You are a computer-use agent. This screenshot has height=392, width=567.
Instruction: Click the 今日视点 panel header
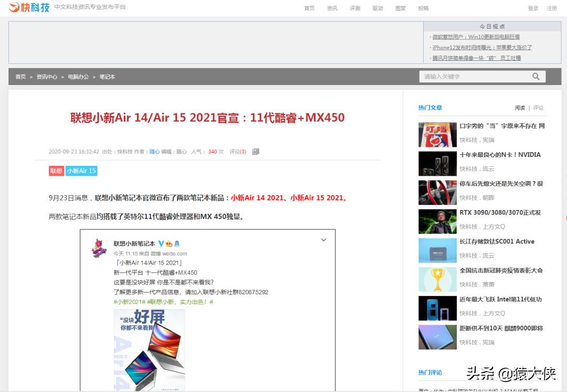pos(492,26)
